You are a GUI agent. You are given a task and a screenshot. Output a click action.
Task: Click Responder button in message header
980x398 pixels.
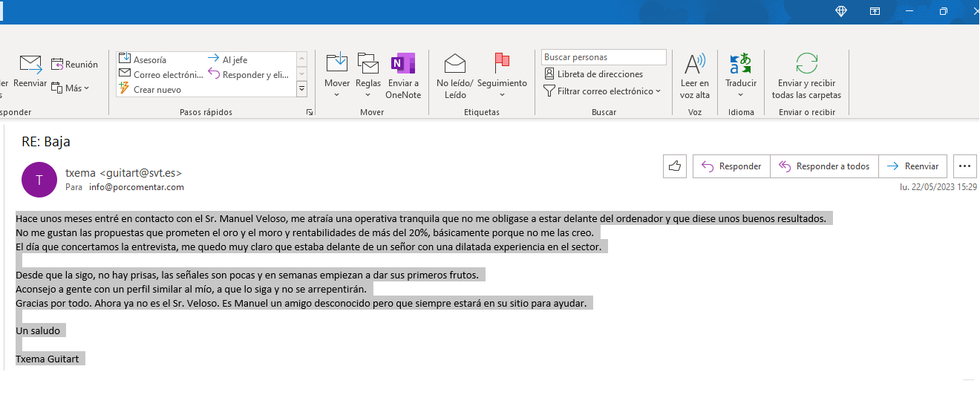pos(731,166)
